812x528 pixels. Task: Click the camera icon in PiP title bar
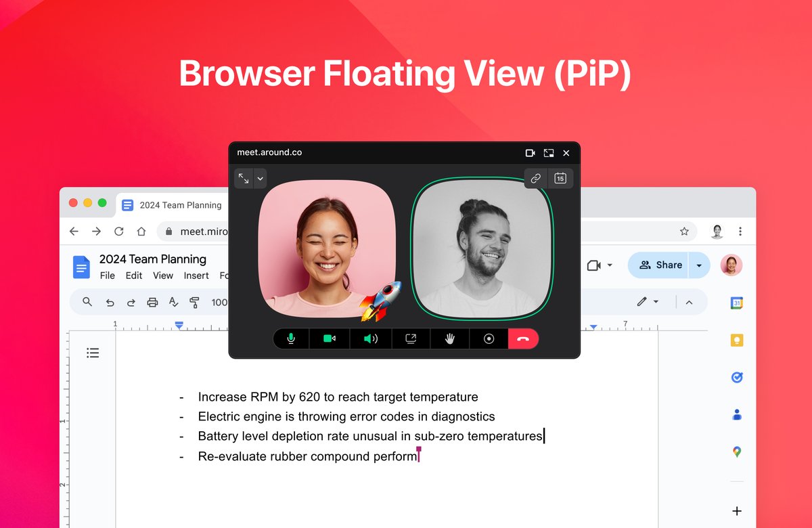click(531, 153)
